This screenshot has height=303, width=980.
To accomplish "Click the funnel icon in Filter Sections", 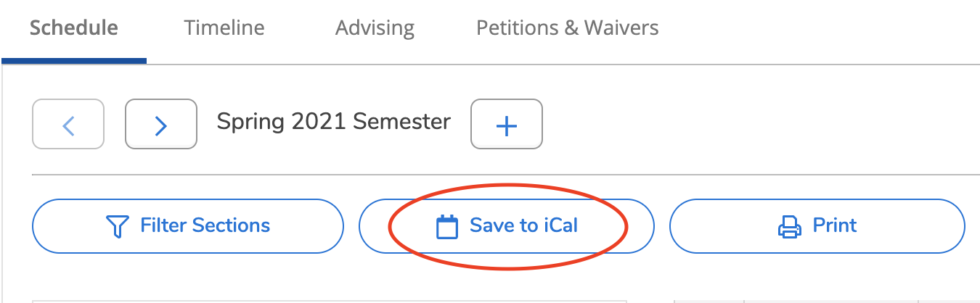I will pyautogui.click(x=118, y=226).
